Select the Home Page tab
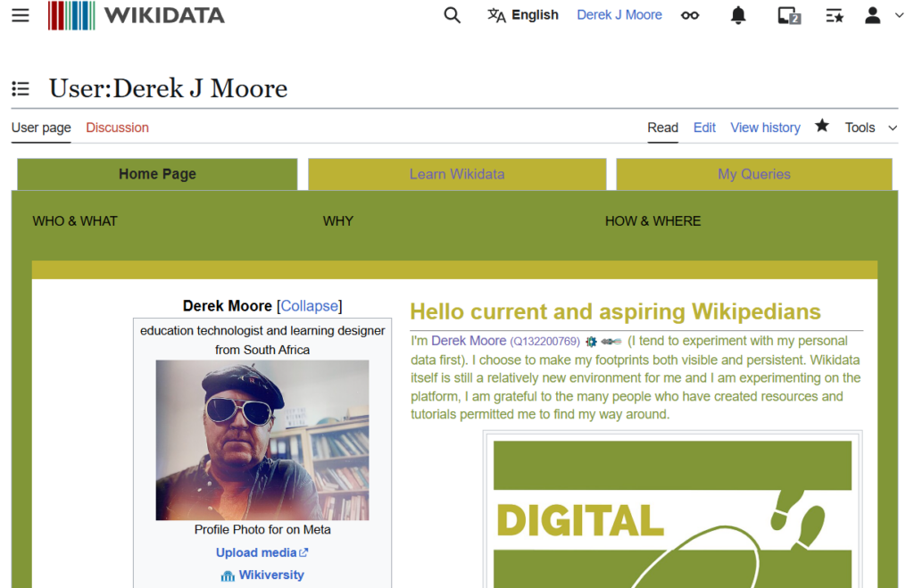 [157, 174]
